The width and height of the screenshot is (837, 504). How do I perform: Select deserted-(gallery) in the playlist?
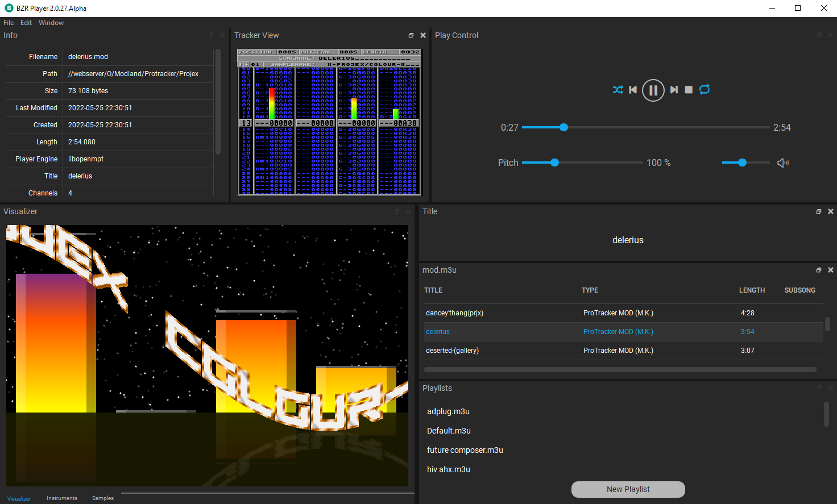coord(623,351)
